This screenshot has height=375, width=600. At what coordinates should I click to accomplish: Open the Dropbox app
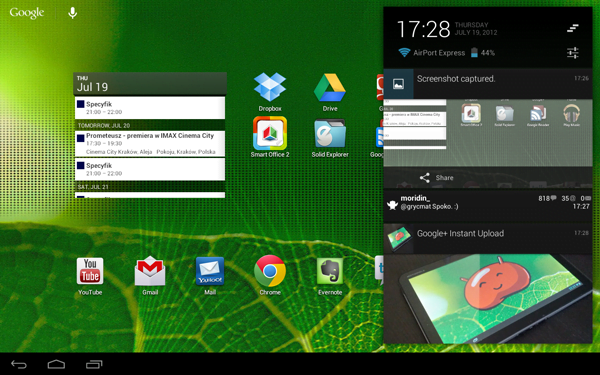(270, 92)
